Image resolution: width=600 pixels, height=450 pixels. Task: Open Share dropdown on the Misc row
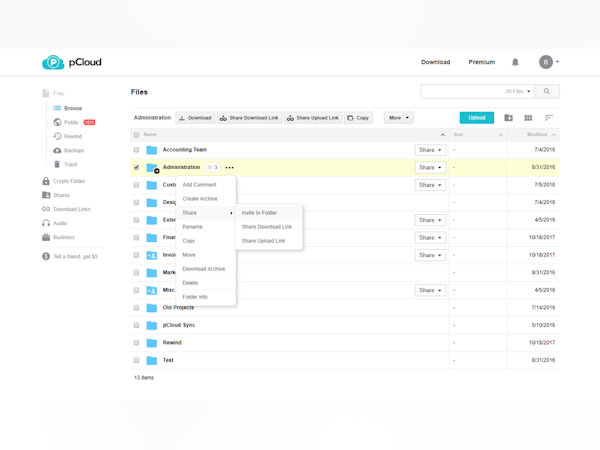[430, 290]
